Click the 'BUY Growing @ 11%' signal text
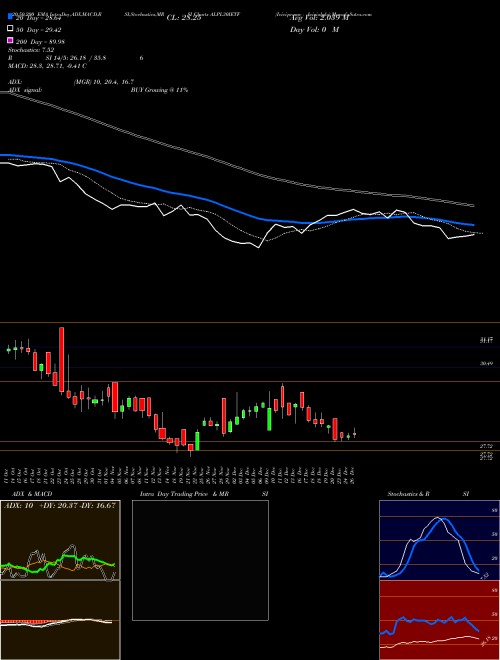The image size is (500, 660). pyautogui.click(x=159, y=90)
